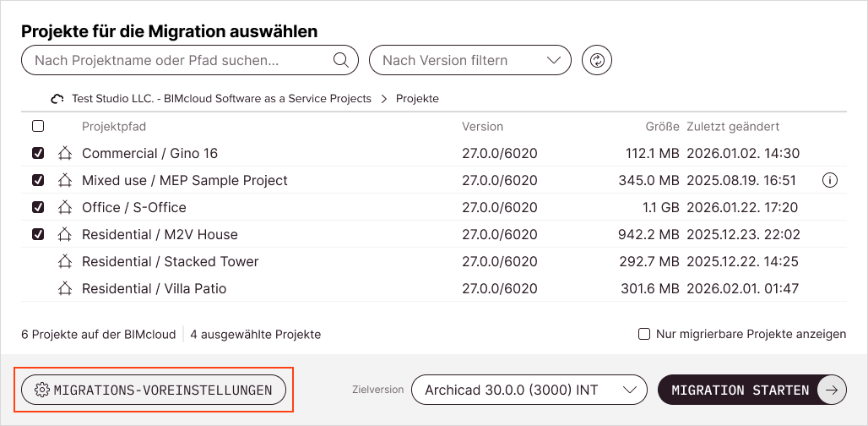
Task: Click the Projekte breadcrumb item
Action: click(417, 99)
